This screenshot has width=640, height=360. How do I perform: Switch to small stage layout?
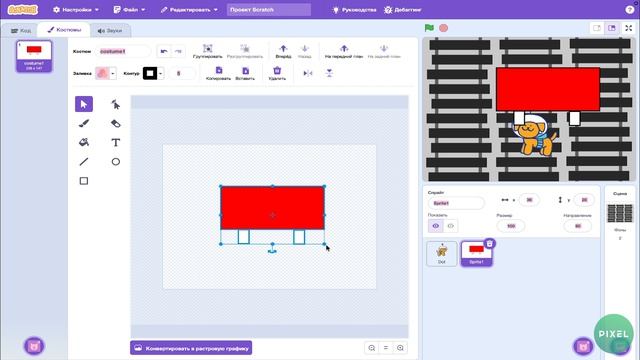pyautogui.click(x=597, y=28)
